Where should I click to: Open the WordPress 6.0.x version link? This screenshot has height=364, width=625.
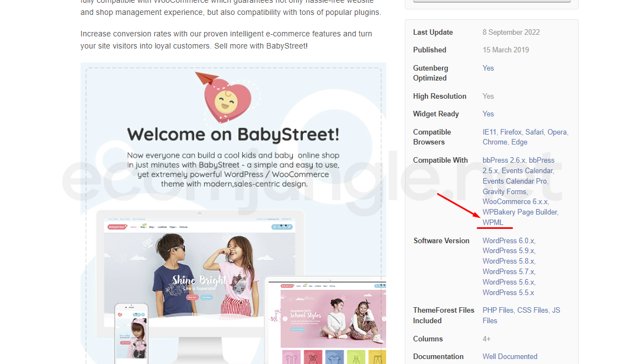(x=508, y=240)
